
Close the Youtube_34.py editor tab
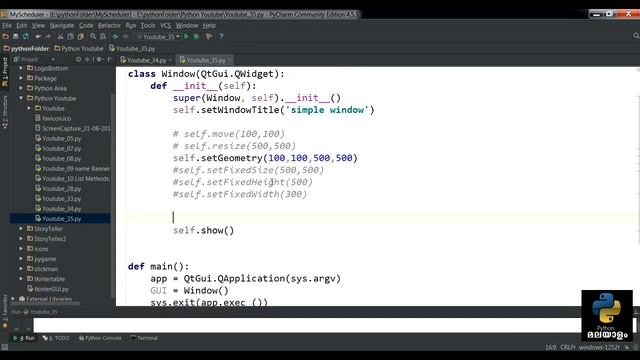170,60
